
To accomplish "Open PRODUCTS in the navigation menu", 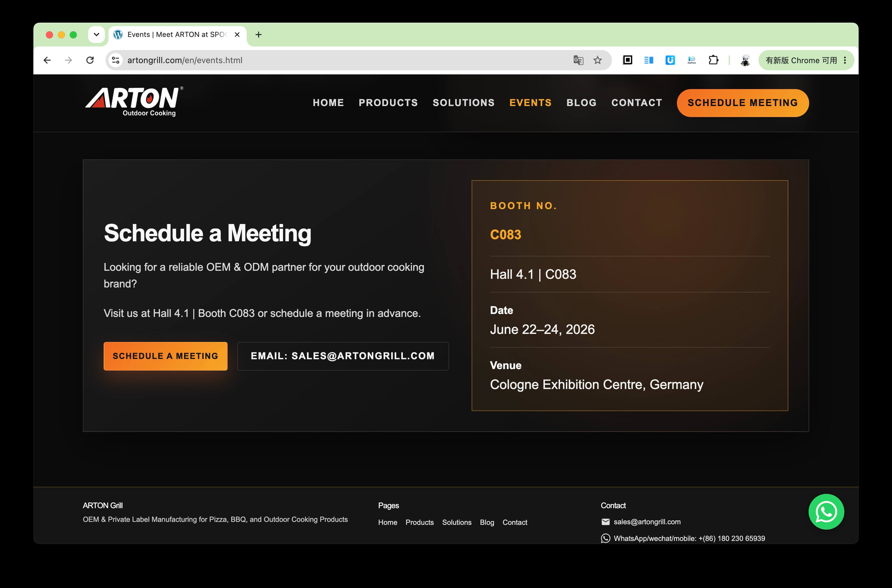I will click(x=388, y=103).
